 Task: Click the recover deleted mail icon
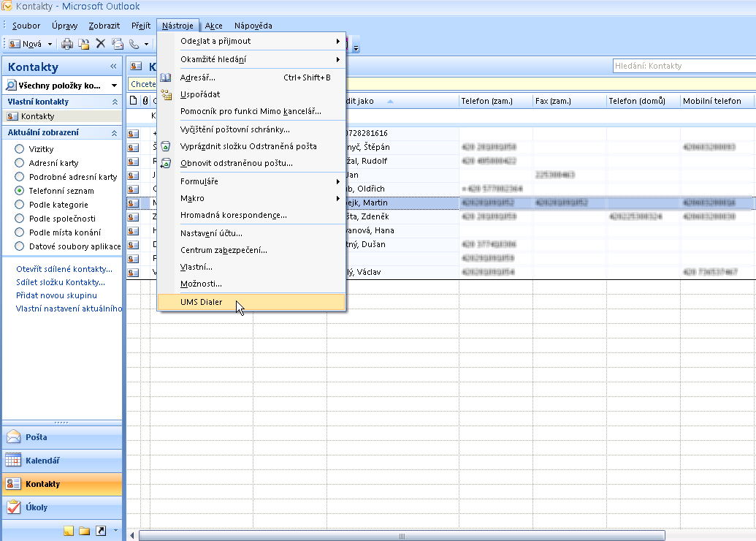click(166, 163)
